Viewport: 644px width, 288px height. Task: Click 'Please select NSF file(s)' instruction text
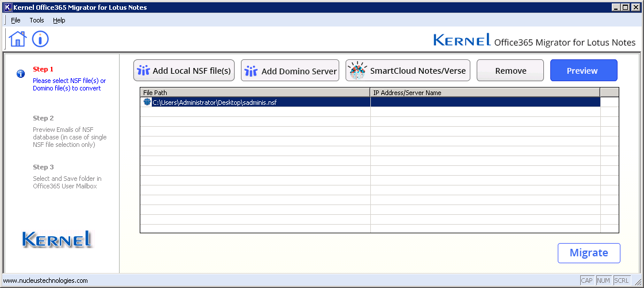70,84
